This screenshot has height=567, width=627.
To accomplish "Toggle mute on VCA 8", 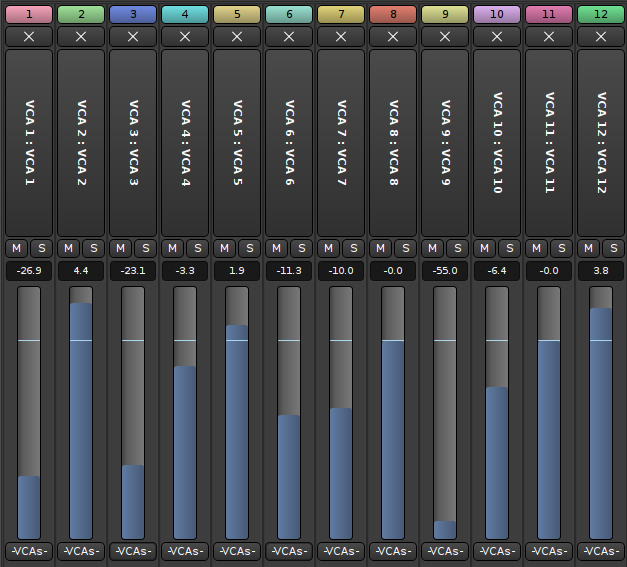I will click(380, 248).
